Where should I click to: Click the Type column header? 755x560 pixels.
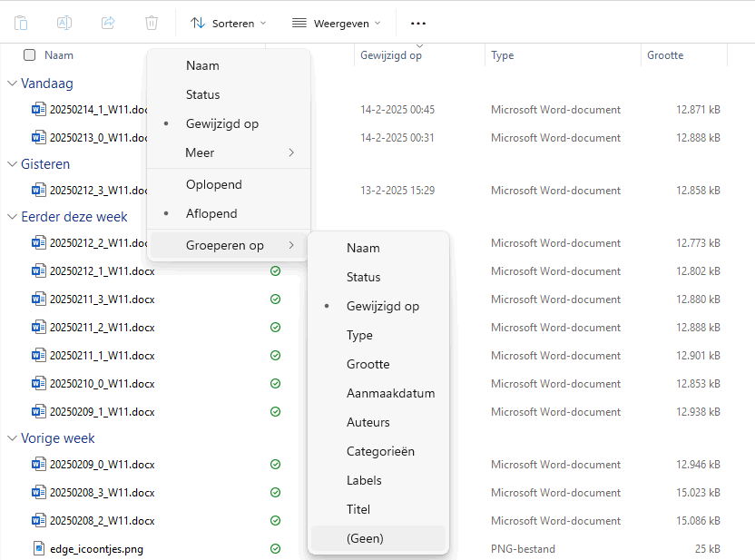coord(502,55)
